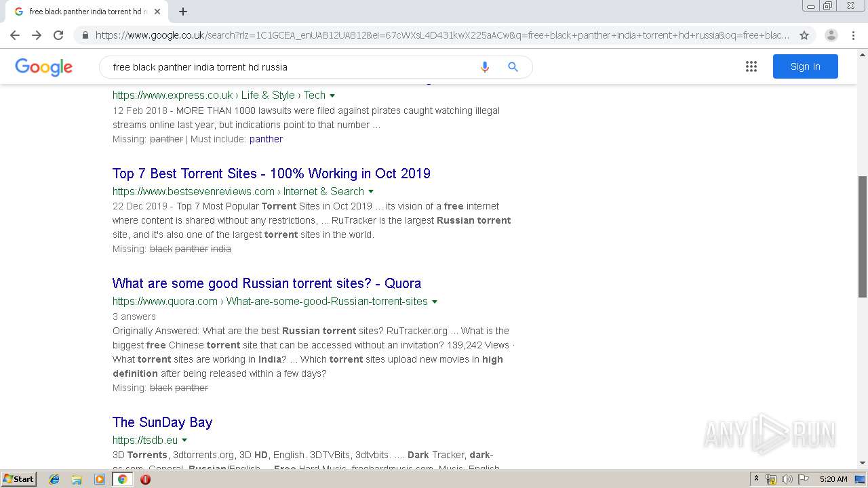Expand options arrow for the express.co.uk result
The width and height of the screenshot is (868, 488).
click(332, 96)
